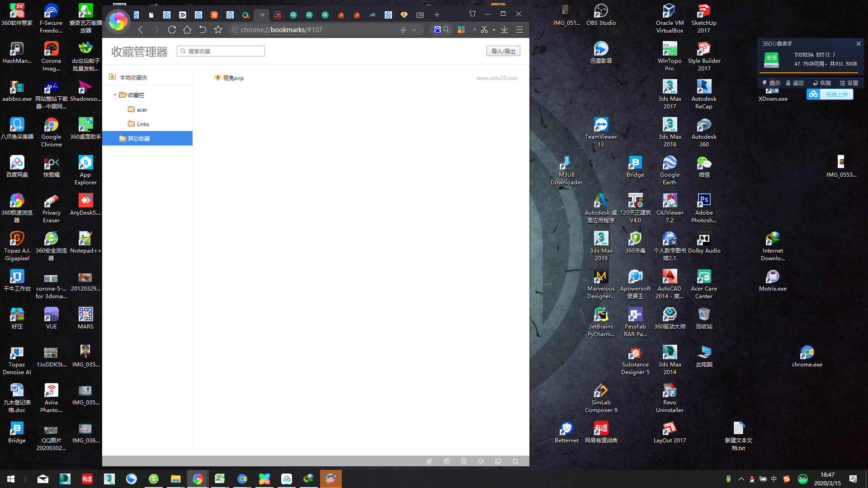Go to the browser home page
Image resolution: width=868 pixels, height=488 pixels.
187,30
